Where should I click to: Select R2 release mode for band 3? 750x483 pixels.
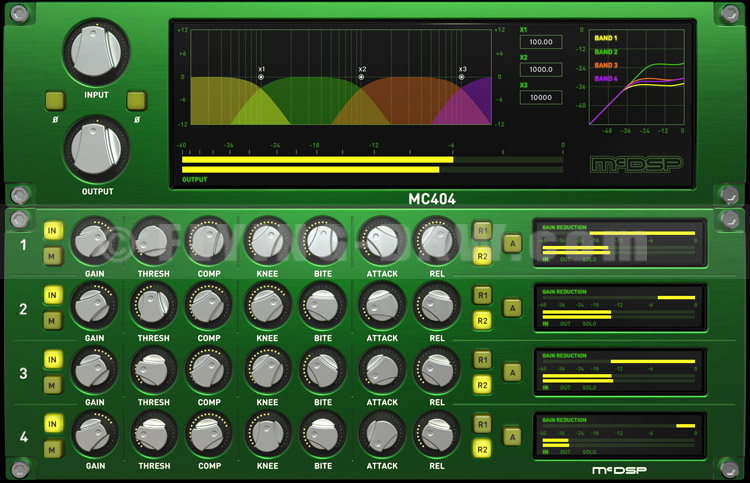(482, 385)
